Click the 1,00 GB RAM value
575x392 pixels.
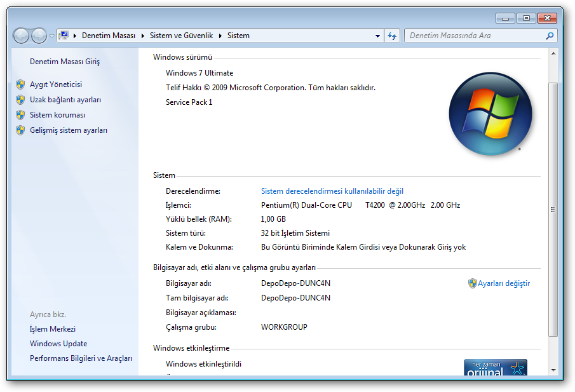[x=273, y=219]
